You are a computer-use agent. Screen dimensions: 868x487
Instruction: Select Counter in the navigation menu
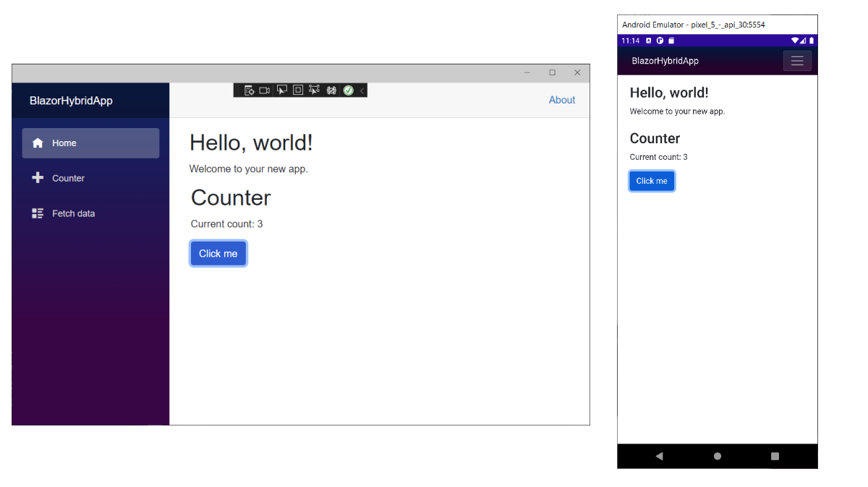(68, 177)
